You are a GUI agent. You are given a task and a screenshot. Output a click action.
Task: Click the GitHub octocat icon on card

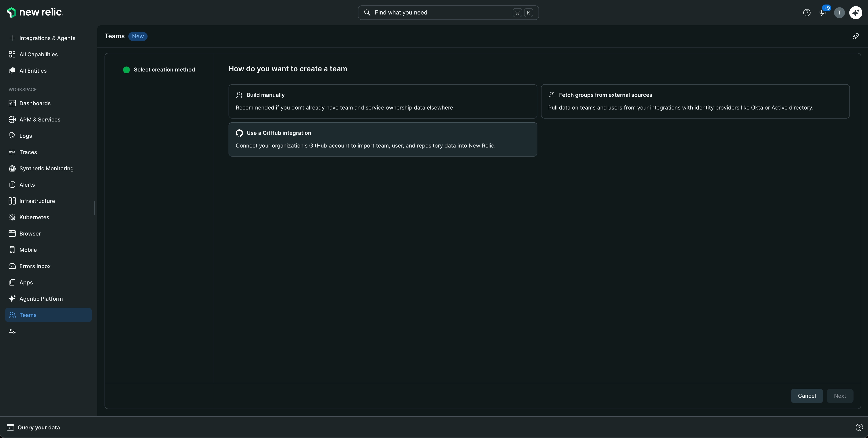coord(239,133)
